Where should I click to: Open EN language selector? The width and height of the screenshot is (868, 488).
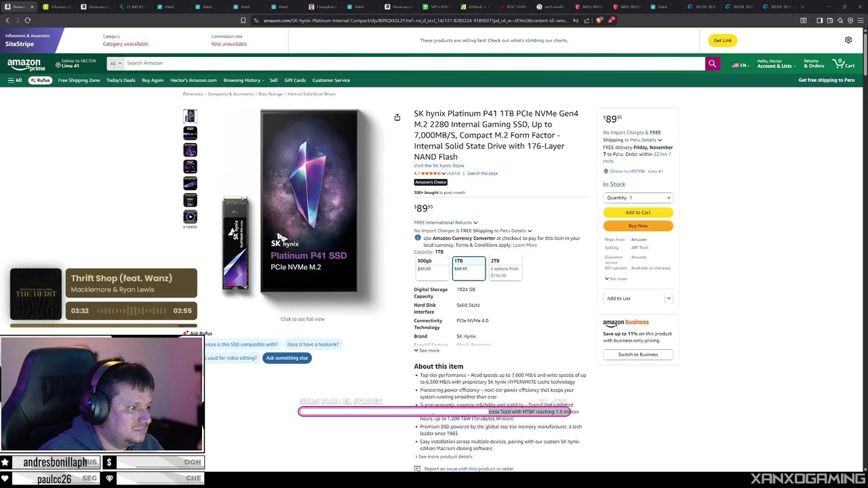[739, 65]
